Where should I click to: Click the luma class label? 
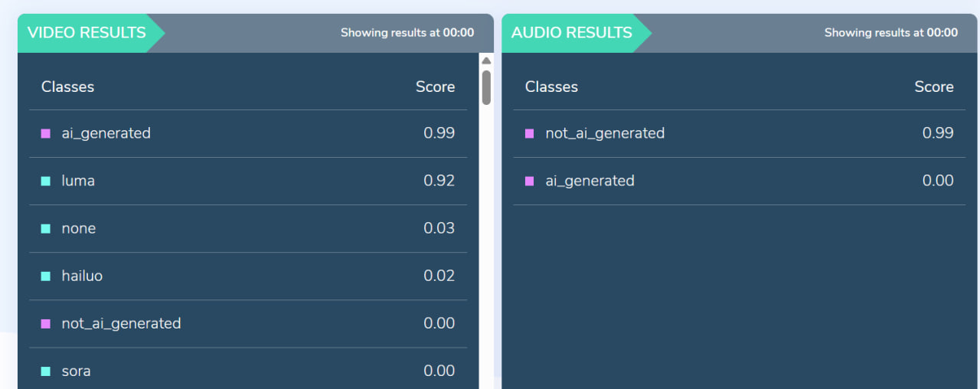point(78,181)
